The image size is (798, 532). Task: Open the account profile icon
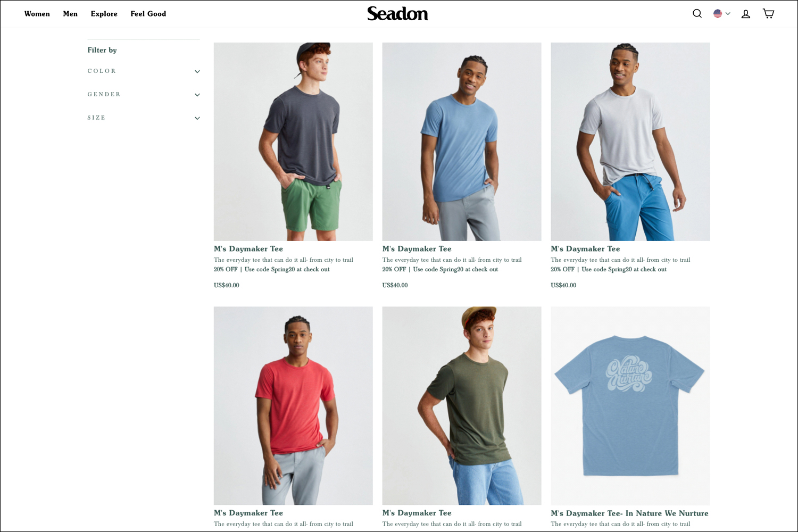pyautogui.click(x=746, y=14)
